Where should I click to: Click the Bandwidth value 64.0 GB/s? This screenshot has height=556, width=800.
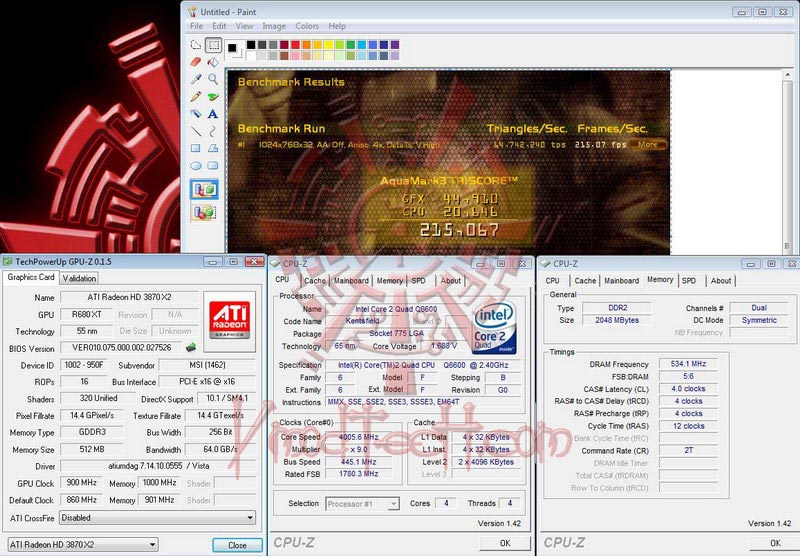tap(220, 449)
